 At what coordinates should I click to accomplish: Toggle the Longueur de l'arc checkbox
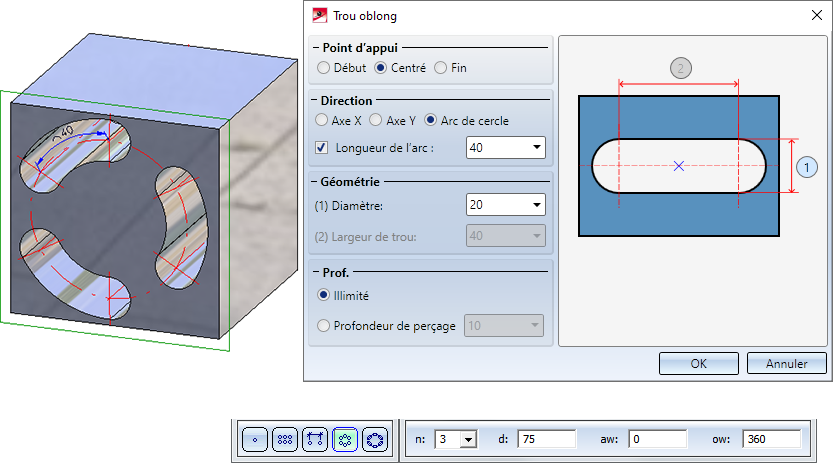[321, 148]
